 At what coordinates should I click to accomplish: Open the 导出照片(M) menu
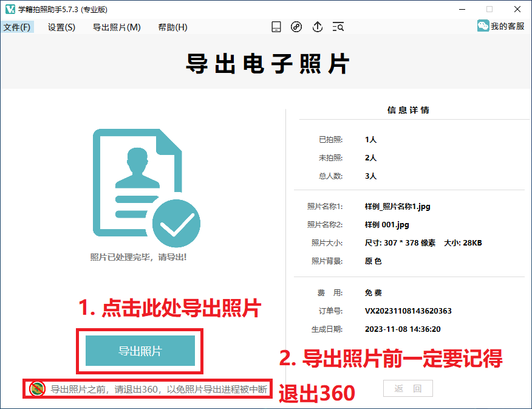click(117, 27)
